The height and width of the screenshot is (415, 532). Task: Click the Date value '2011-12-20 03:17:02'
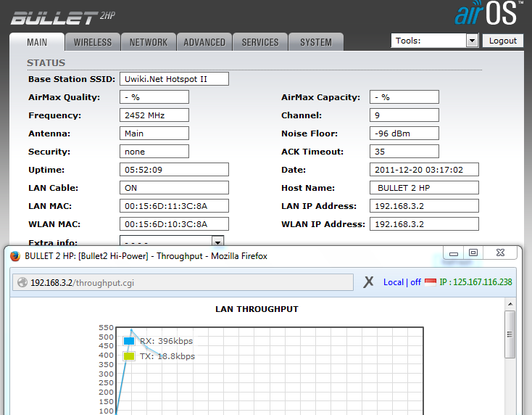tap(424, 170)
